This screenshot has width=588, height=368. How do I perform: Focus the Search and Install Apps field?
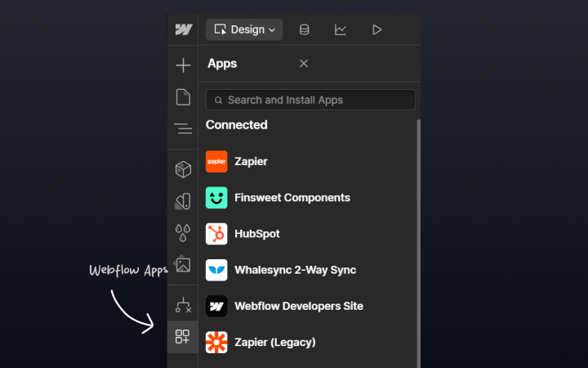pos(310,100)
